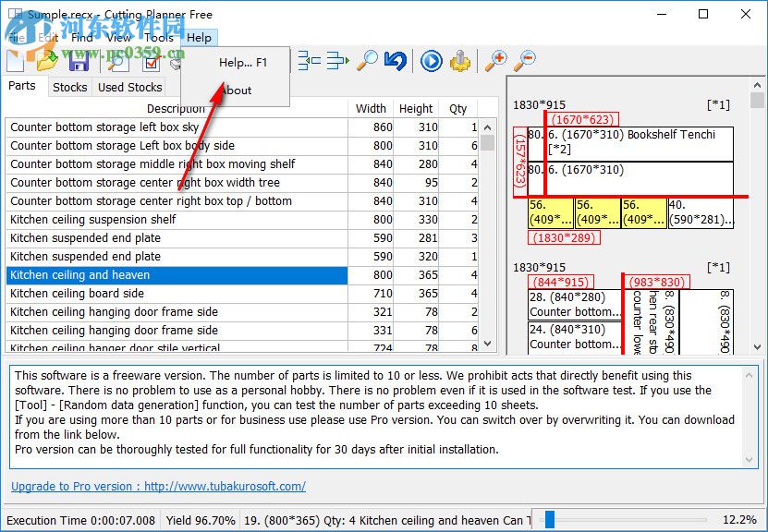Save the plan with the disk icon
This screenshot has width=768, height=532.
79,61
